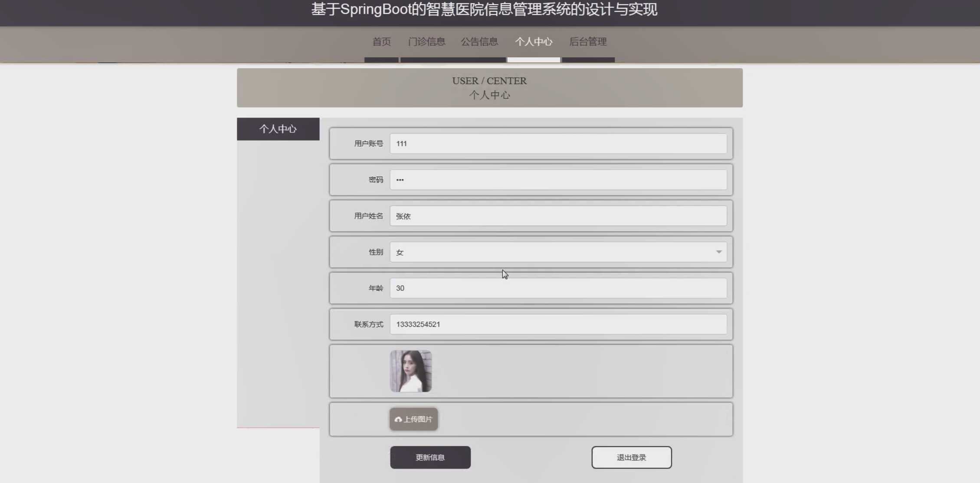Open the 门诊信息 menu item
The image size is (980, 483).
click(x=426, y=42)
